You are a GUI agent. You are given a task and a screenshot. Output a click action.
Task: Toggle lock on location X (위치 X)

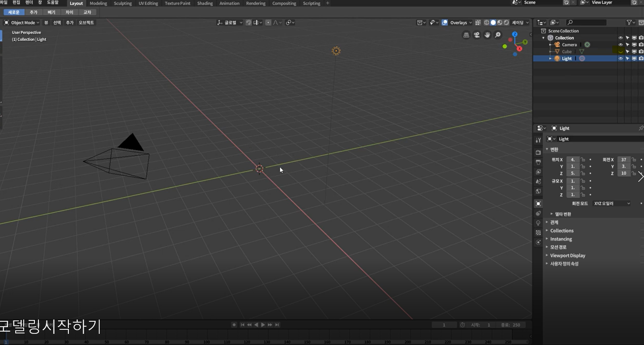tap(583, 160)
